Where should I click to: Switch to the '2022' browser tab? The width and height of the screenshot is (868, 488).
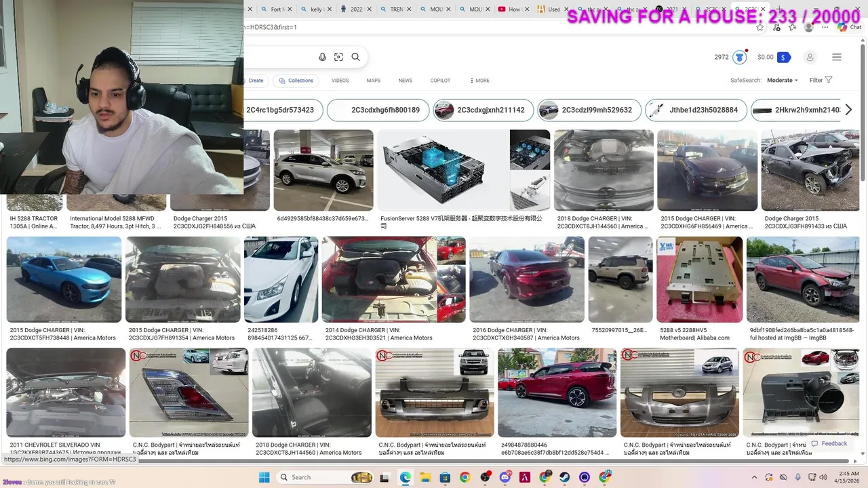click(355, 9)
